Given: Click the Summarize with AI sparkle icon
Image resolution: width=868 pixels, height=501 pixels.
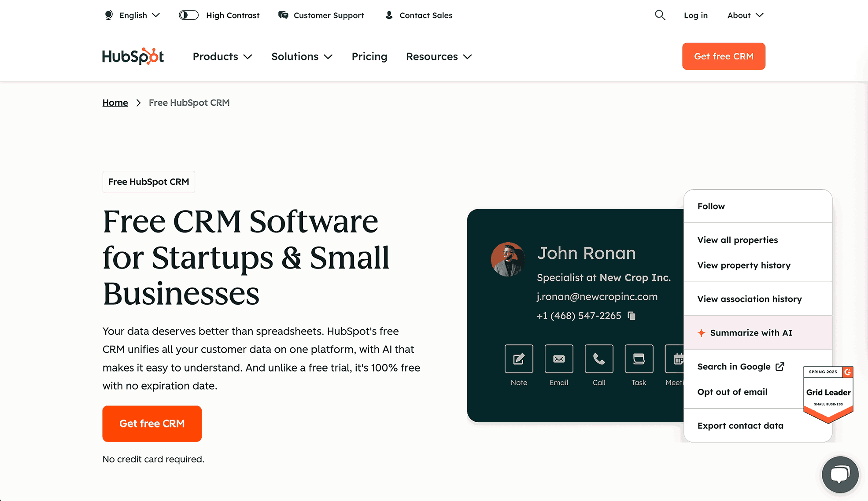Looking at the screenshot, I should tap(702, 333).
